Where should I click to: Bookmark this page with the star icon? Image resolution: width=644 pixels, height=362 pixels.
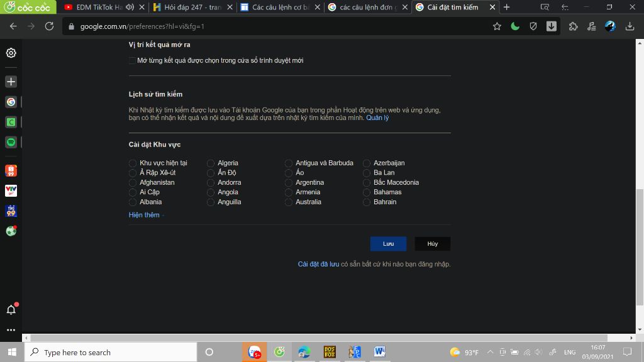(x=497, y=26)
